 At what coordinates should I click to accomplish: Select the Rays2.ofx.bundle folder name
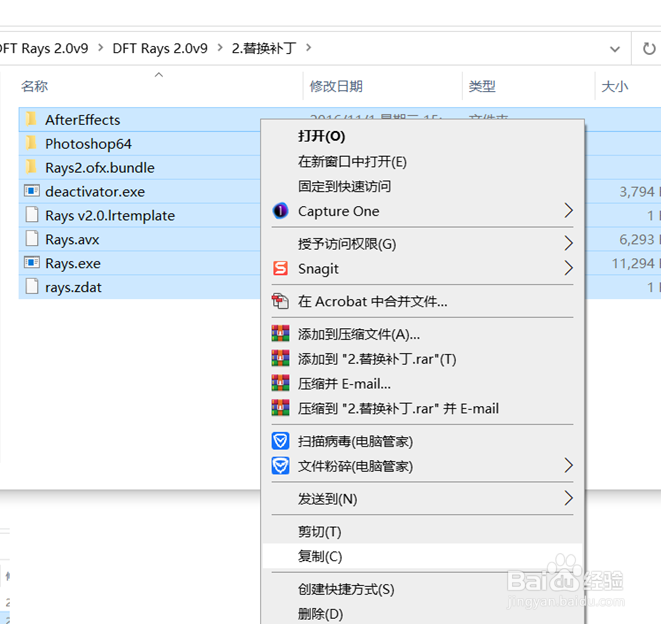tap(100, 168)
